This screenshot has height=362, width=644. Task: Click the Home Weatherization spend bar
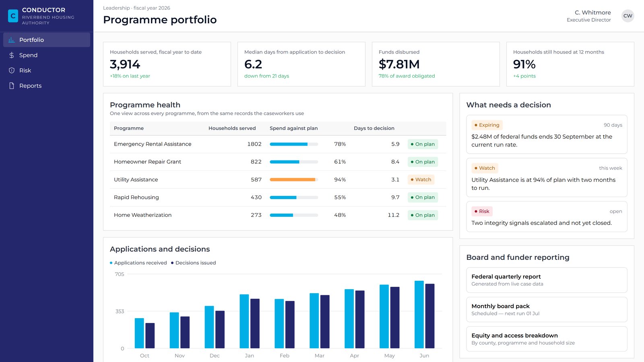294,215
